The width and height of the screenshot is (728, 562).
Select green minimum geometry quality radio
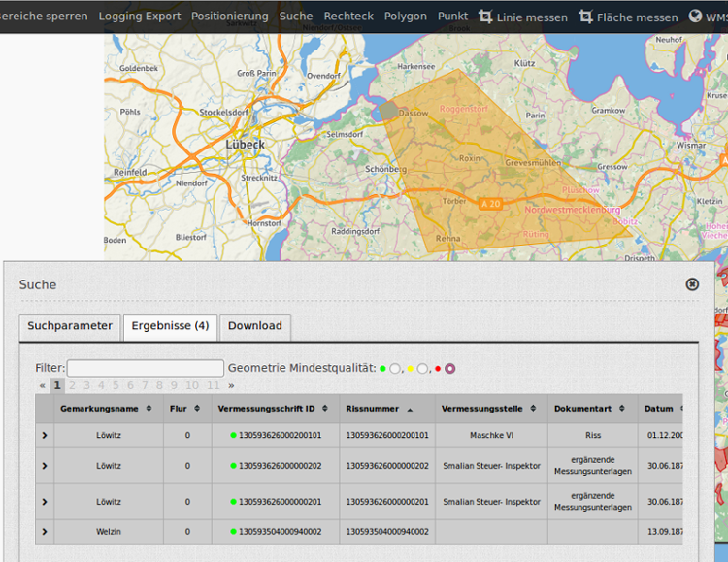[395, 368]
